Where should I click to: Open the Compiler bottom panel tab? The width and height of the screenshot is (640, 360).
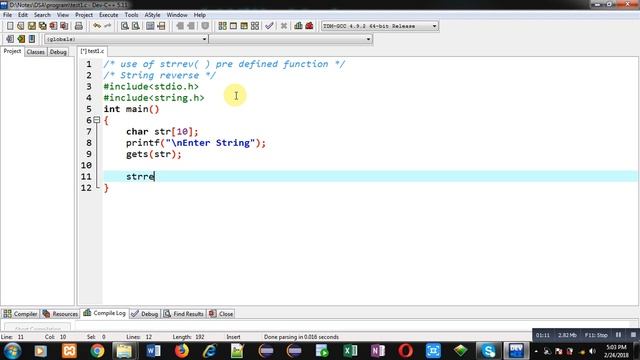[20, 314]
